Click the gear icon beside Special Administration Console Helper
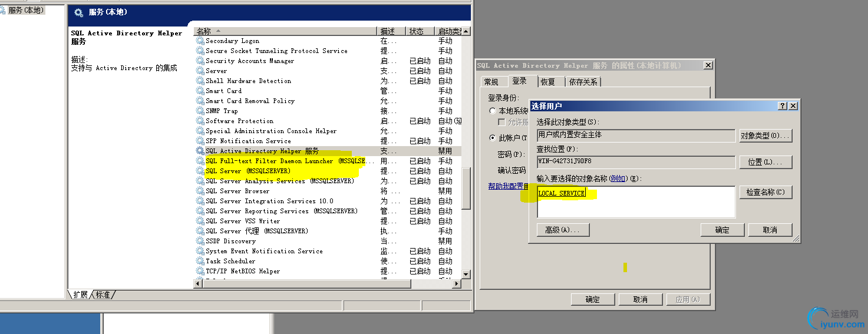This screenshot has width=868, height=334. (x=200, y=131)
